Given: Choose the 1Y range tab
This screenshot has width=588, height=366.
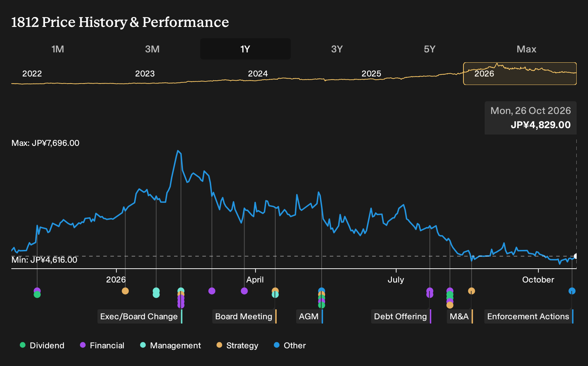Looking at the screenshot, I should pos(245,49).
